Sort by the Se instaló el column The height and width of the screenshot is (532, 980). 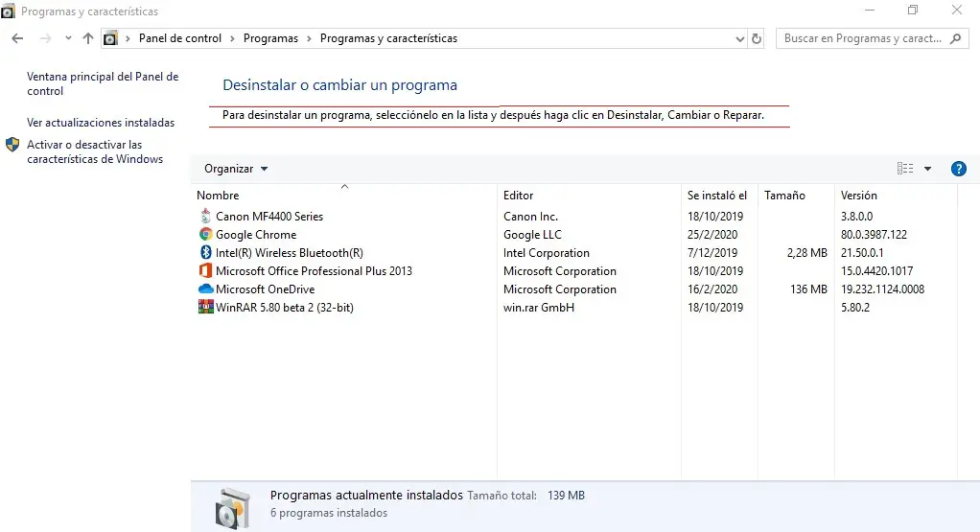pos(717,196)
